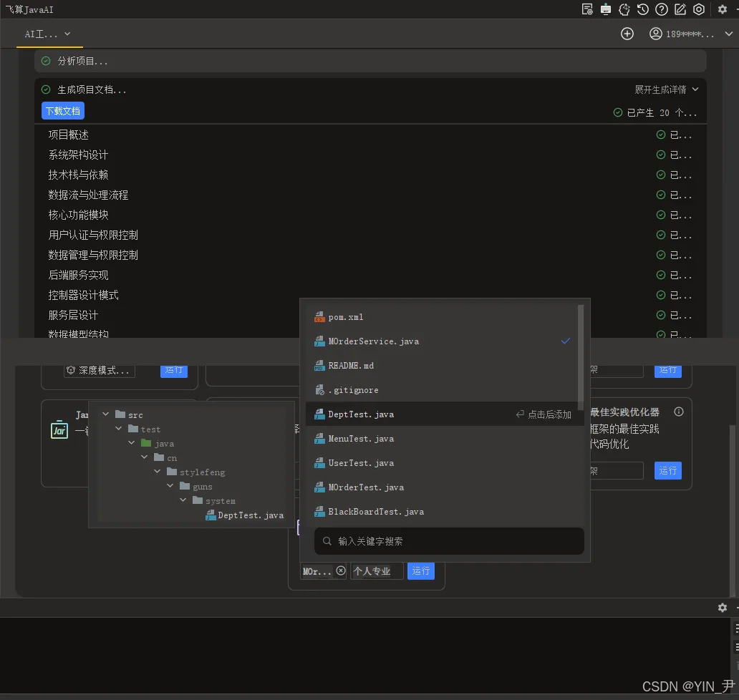Toggle the 深度模式 option
This screenshot has height=700, width=739.
point(100,371)
